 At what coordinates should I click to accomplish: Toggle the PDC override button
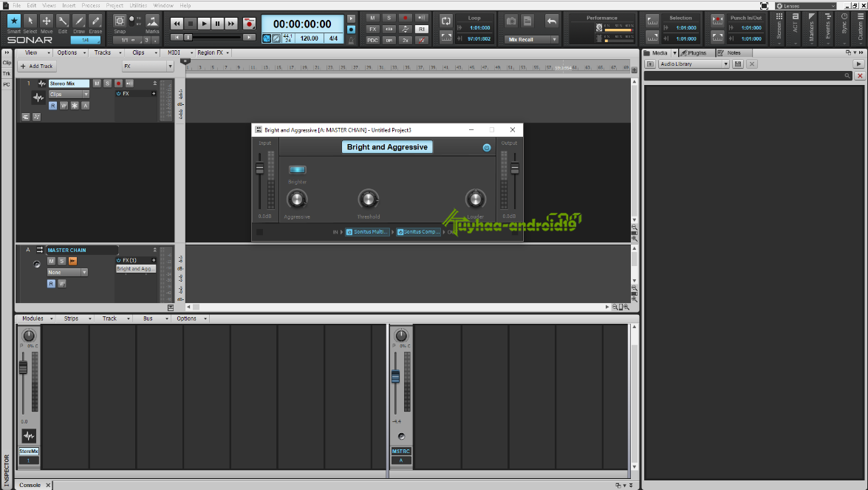pyautogui.click(x=372, y=41)
